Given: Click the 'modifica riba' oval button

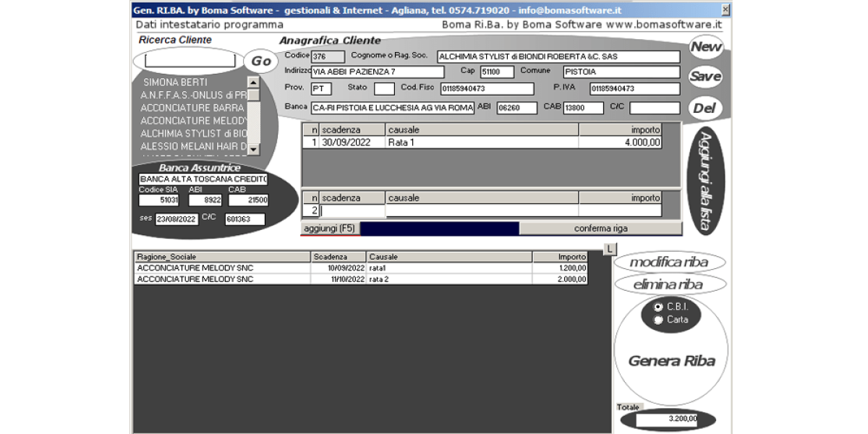Looking at the screenshot, I should tap(669, 262).
